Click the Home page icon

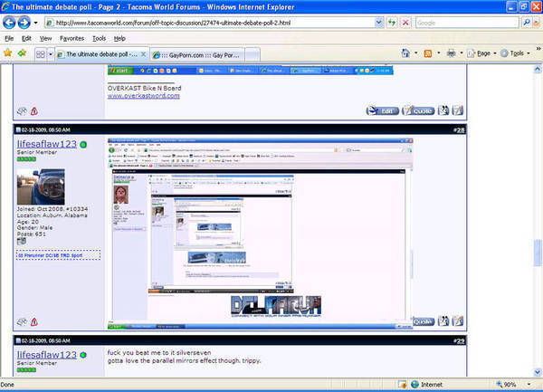pyautogui.click(x=405, y=53)
